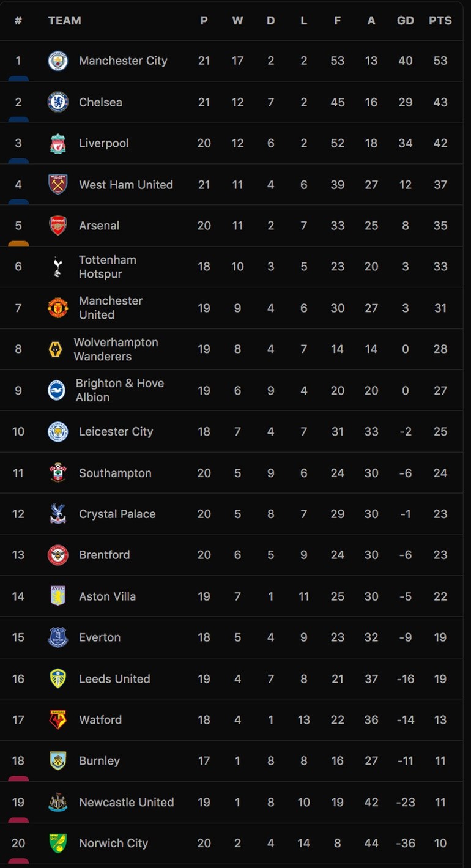Screen dimensions: 471x868
Task: Select the Tottenham Hotspur club badge
Action: [57, 266]
